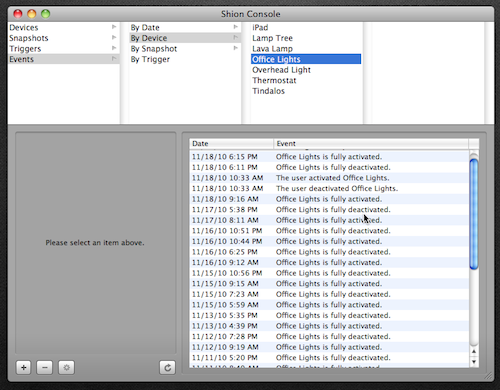
Task: Click the minus remove button
Action: tap(45, 368)
